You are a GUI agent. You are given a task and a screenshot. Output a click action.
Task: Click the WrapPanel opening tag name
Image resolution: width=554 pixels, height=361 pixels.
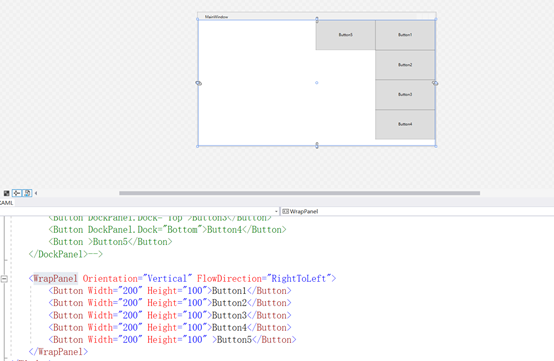click(x=55, y=279)
